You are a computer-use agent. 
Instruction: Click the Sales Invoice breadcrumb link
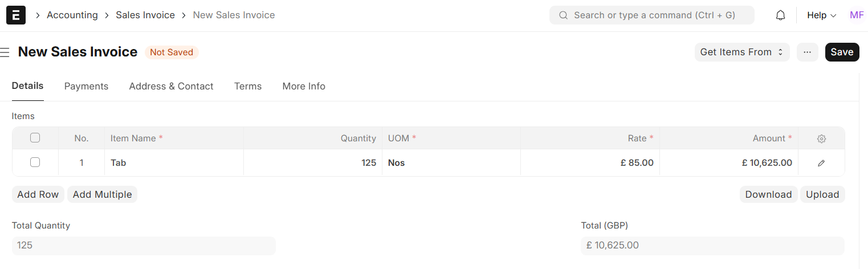(145, 15)
